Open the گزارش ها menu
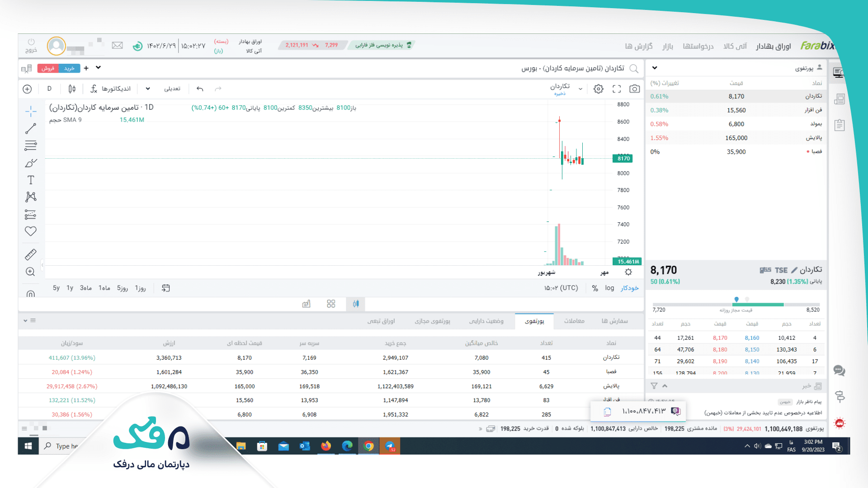The height and width of the screenshot is (488, 868). (639, 46)
